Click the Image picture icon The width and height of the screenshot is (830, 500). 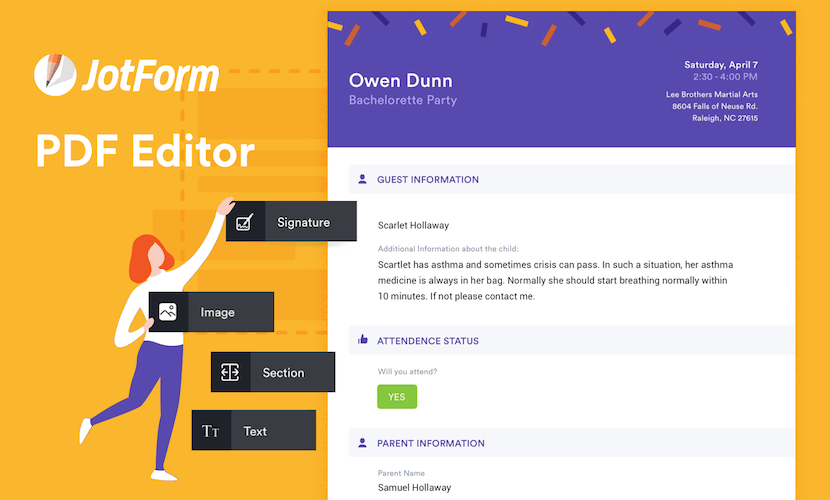[x=168, y=312]
